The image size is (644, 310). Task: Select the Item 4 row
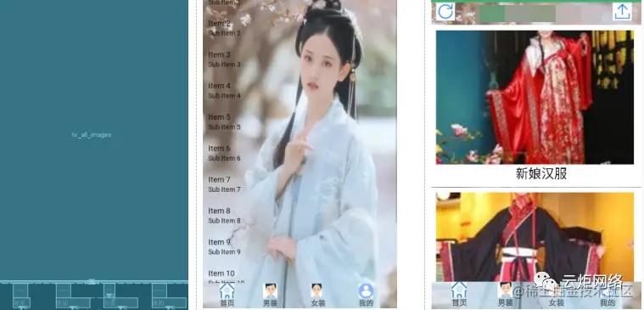click(x=300, y=90)
